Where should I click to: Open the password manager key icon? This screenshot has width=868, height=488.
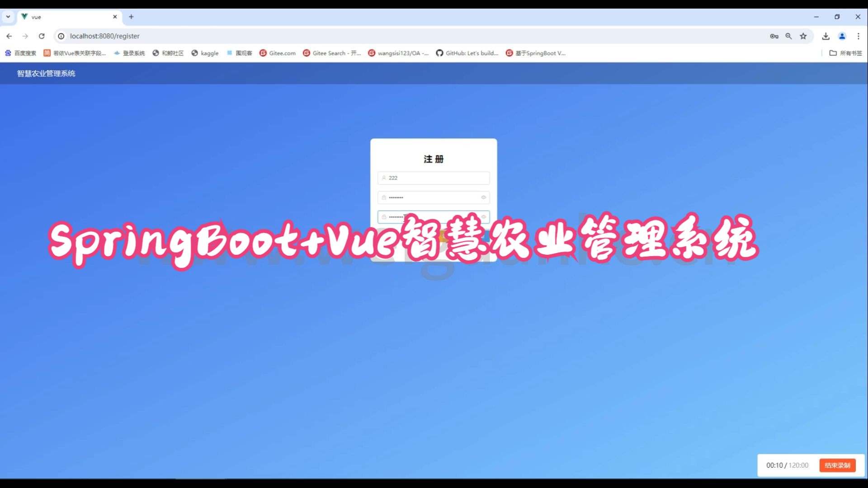(774, 36)
